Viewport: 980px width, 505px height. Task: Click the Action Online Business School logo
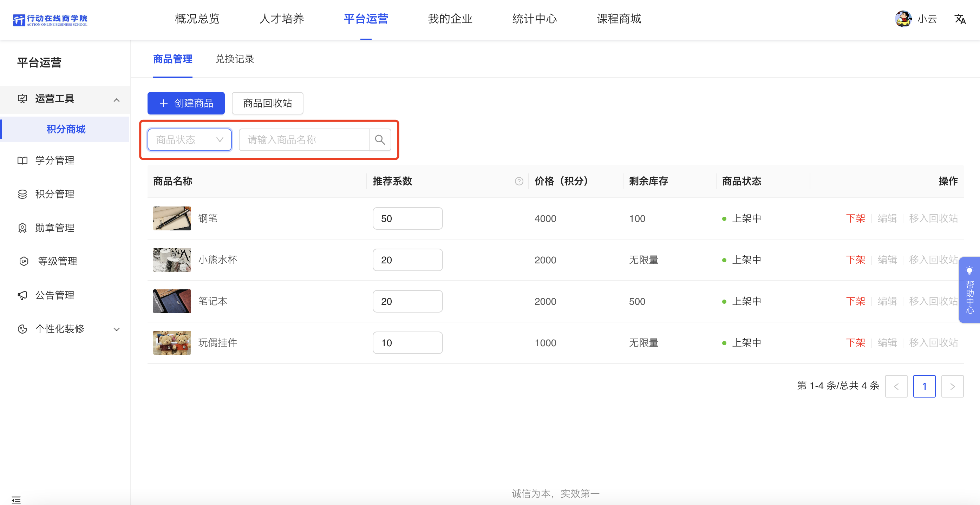[x=50, y=20]
